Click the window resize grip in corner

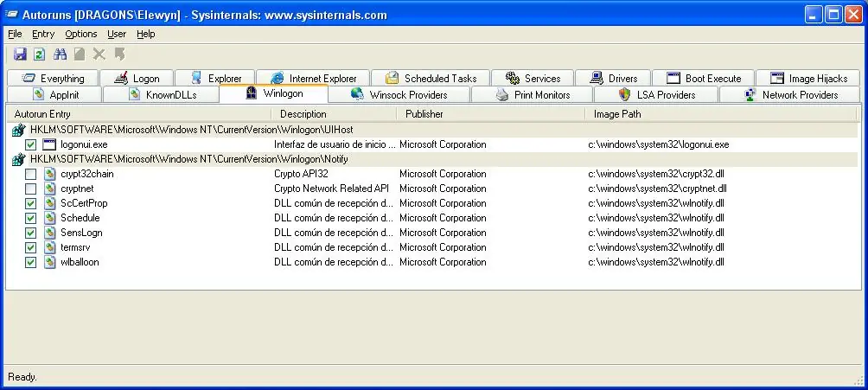click(x=859, y=380)
